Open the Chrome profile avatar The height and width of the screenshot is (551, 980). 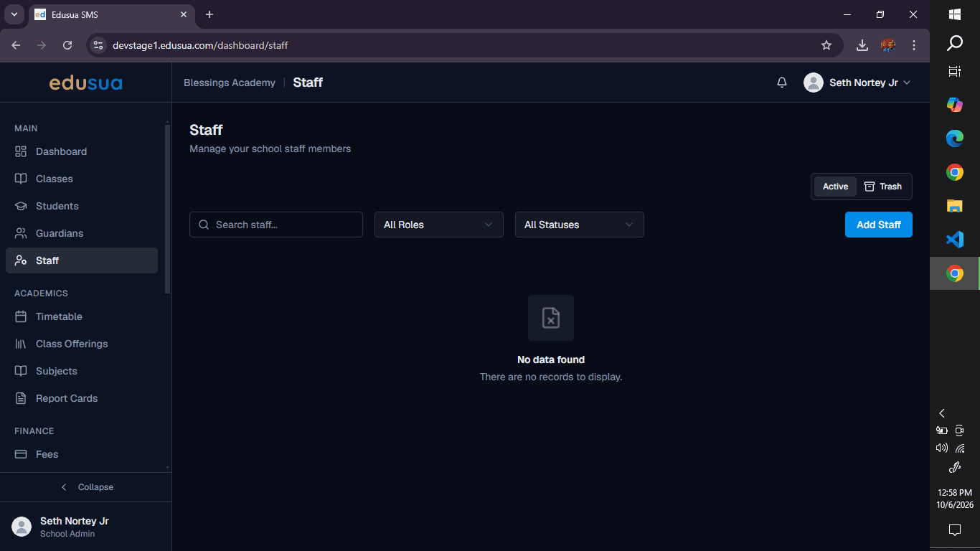(x=888, y=45)
